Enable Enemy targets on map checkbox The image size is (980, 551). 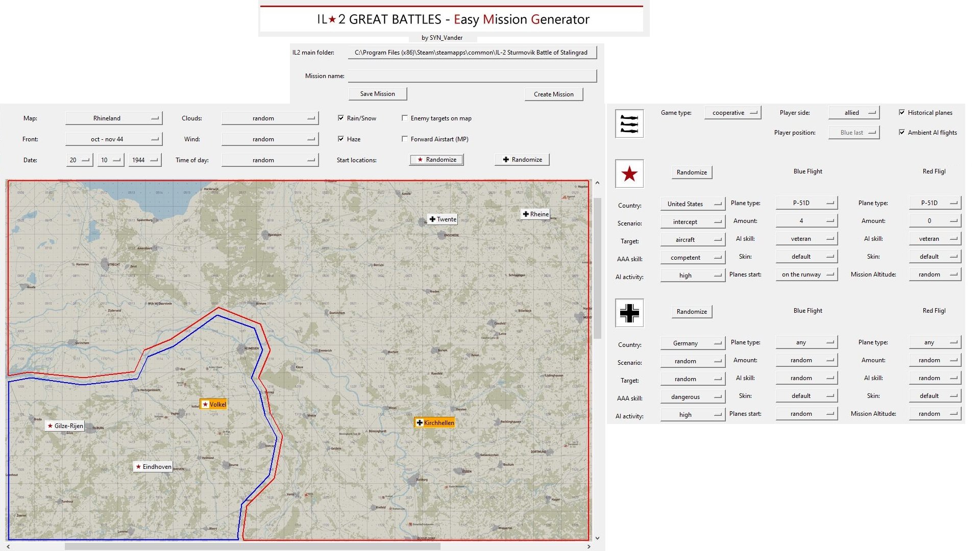pos(405,118)
